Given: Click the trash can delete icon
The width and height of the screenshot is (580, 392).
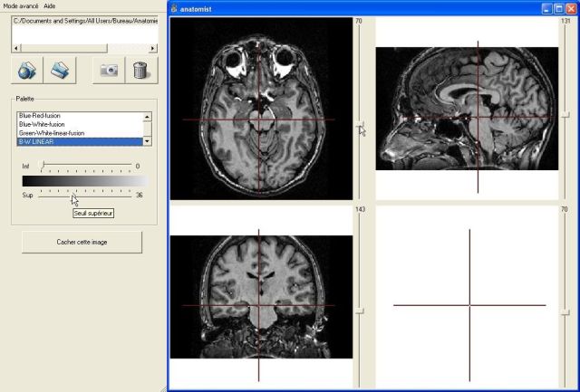Looking at the screenshot, I should click(138, 70).
